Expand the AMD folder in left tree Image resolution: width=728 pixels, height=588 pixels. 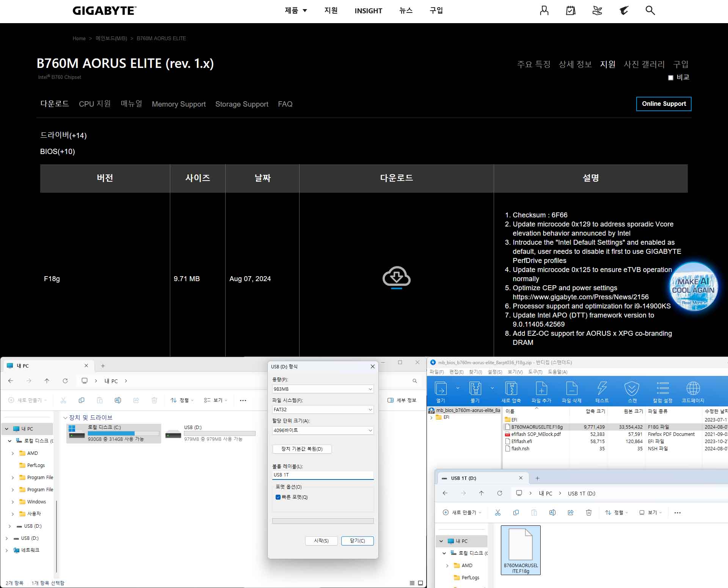click(13, 453)
